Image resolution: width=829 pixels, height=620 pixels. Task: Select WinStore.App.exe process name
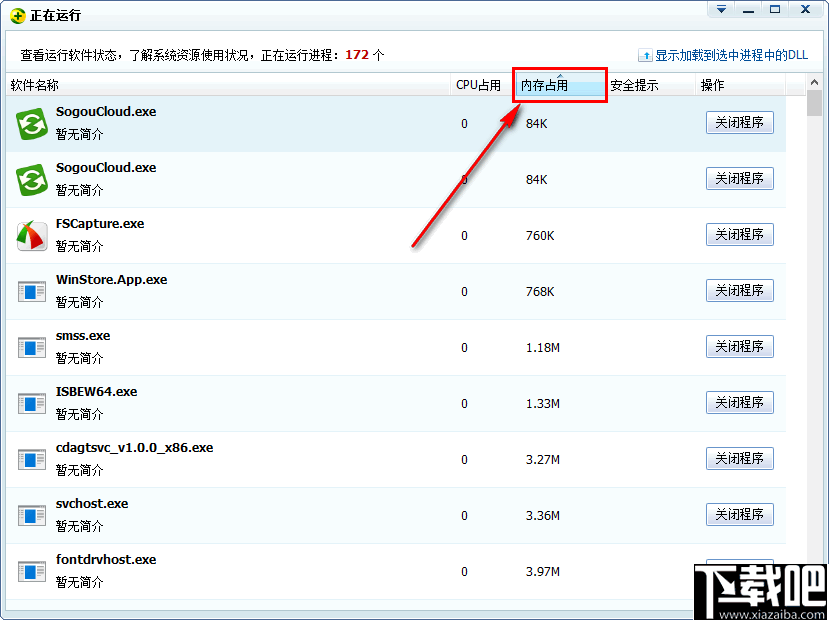click(112, 280)
